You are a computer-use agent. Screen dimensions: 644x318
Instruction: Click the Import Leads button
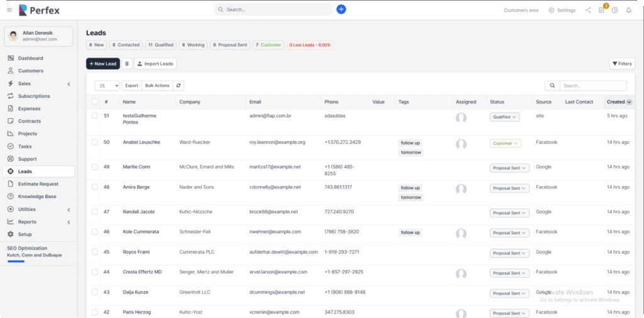[156, 63]
